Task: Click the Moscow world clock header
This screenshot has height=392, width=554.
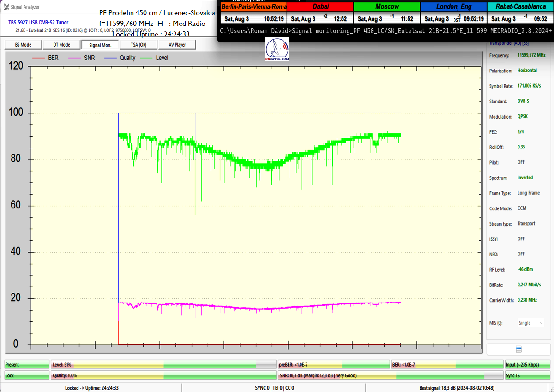Action: 387,7
